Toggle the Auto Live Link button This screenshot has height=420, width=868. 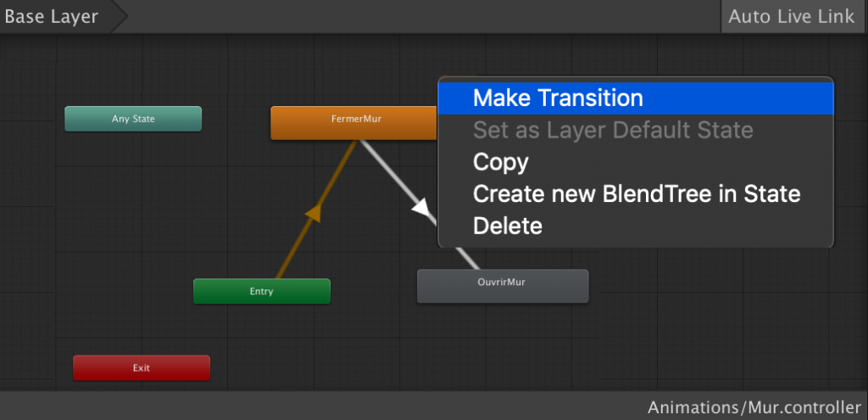[792, 17]
